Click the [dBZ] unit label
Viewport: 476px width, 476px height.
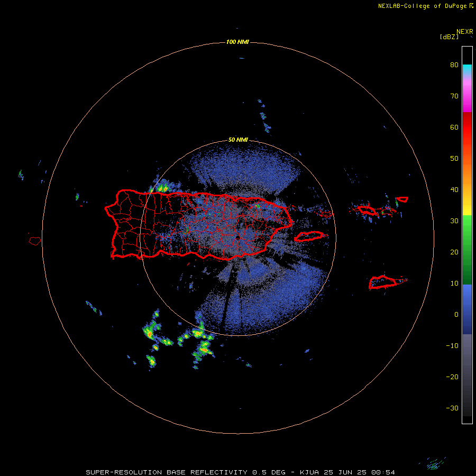[x=449, y=36]
